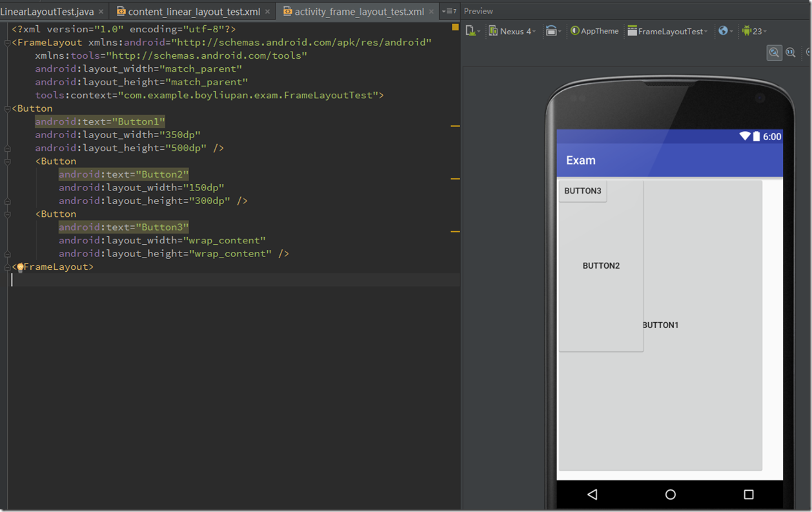Switch to the LinearLayoutTest.java tab
812x512 pixels.
46,12
